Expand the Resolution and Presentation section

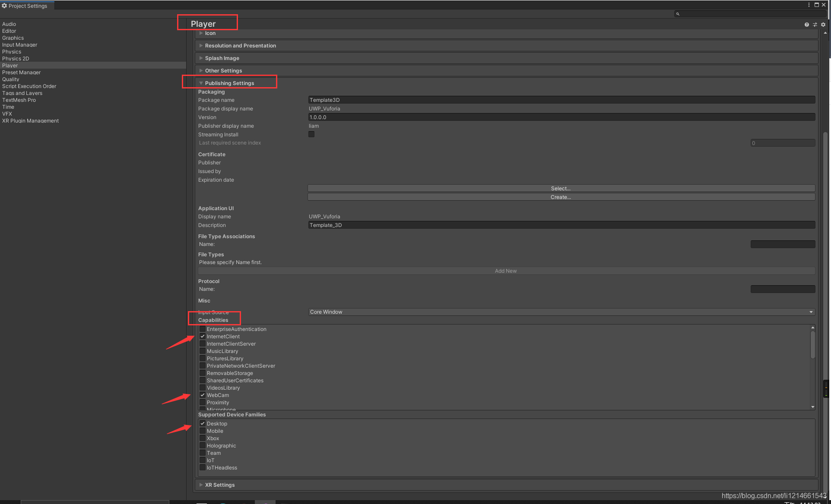click(x=240, y=46)
